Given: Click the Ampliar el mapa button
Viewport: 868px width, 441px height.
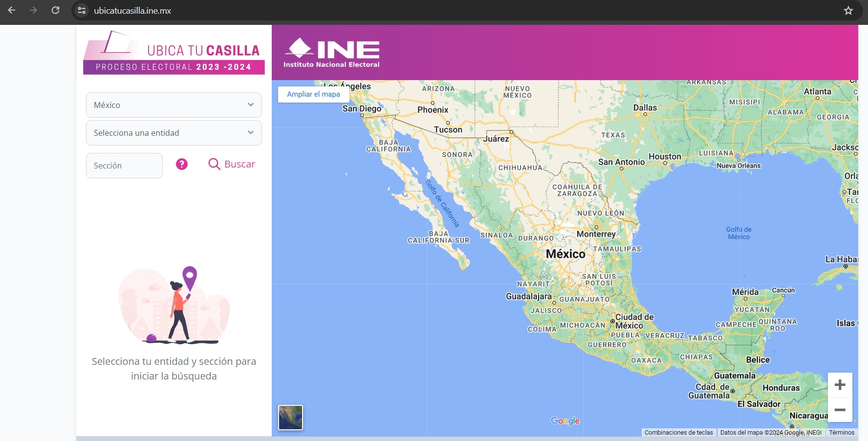Looking at the screenshot, I should (313, 94).
